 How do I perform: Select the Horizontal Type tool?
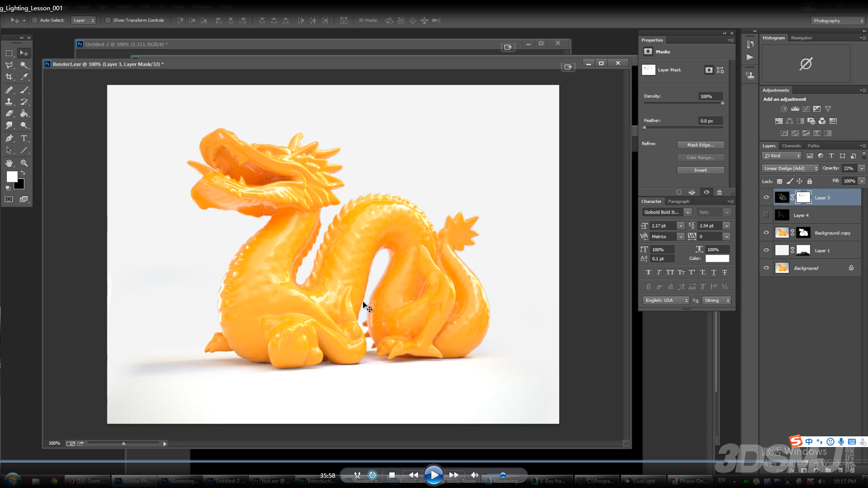24,138
